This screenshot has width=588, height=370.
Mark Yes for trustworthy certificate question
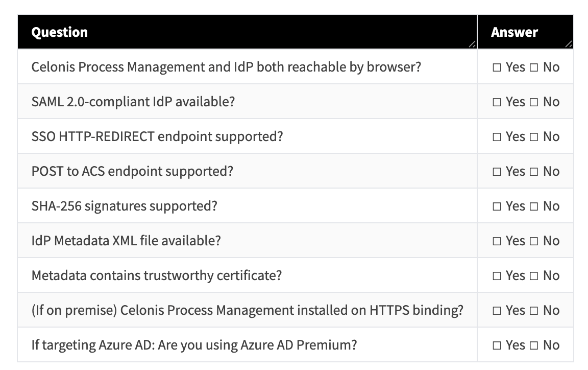click(x=497, y=276)
